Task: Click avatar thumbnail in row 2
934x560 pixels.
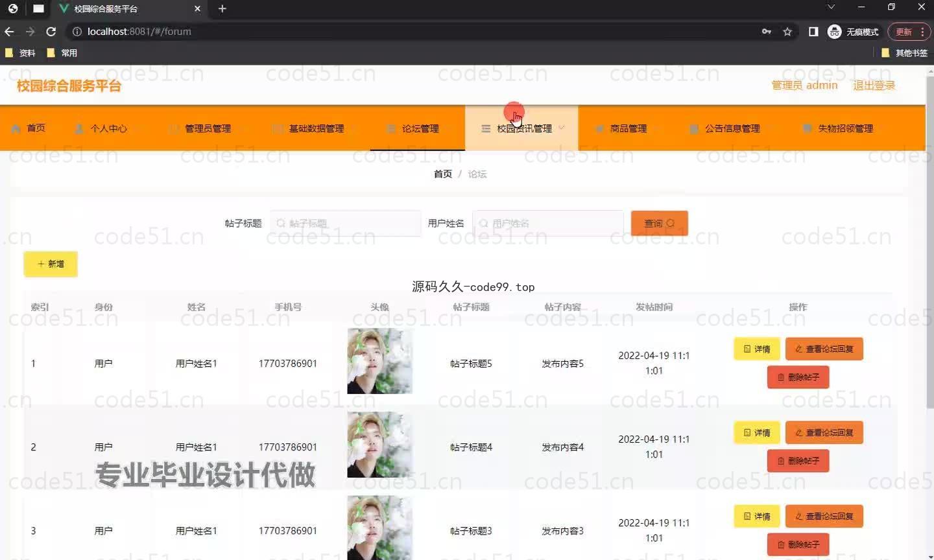Action: tap(379, 445)
